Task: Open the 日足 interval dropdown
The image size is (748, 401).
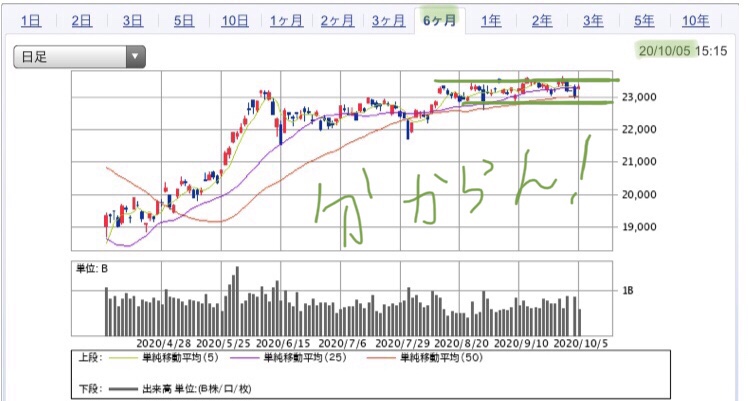Action: point(70,57)
